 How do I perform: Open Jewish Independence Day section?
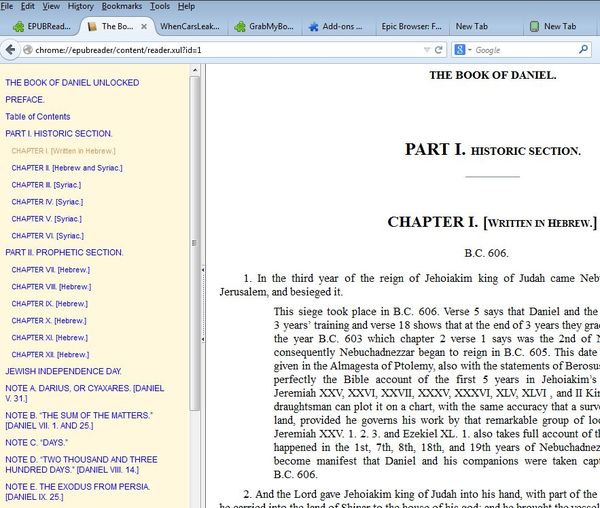tap(63, 371)
